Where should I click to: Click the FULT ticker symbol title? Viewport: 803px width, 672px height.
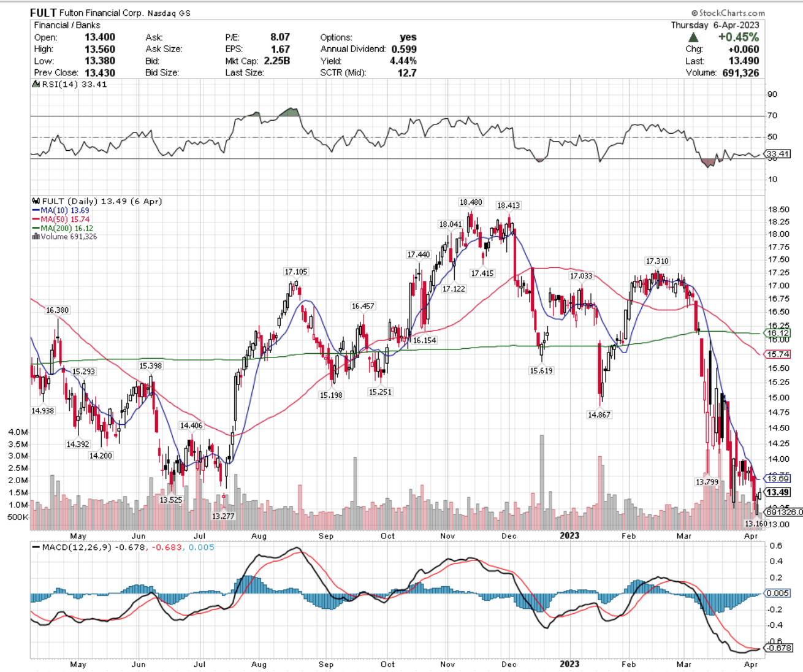pyautogui.click(x=43, y=12)
